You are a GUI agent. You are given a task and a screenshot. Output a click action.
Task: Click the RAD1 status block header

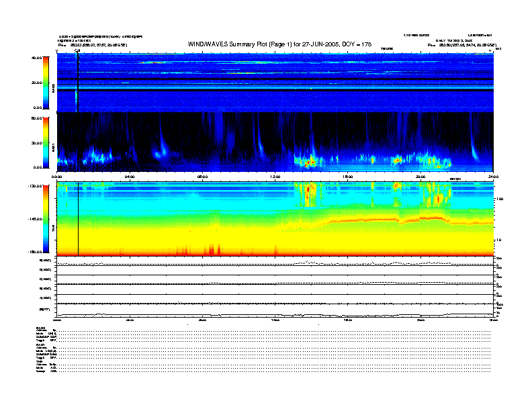[41, 345]
